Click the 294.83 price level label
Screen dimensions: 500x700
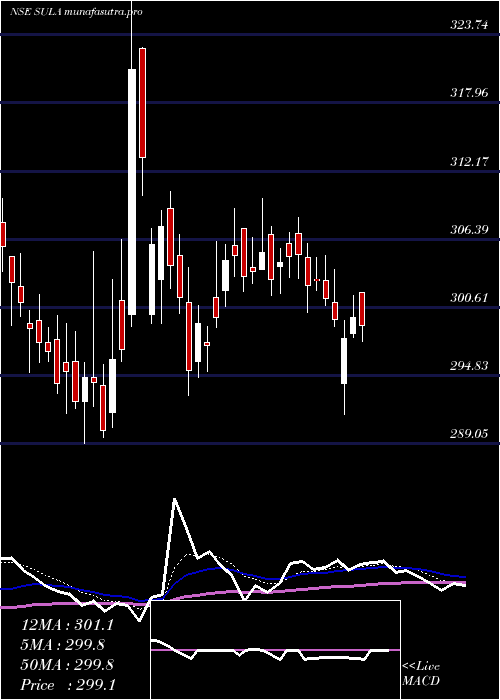(469, 366)
